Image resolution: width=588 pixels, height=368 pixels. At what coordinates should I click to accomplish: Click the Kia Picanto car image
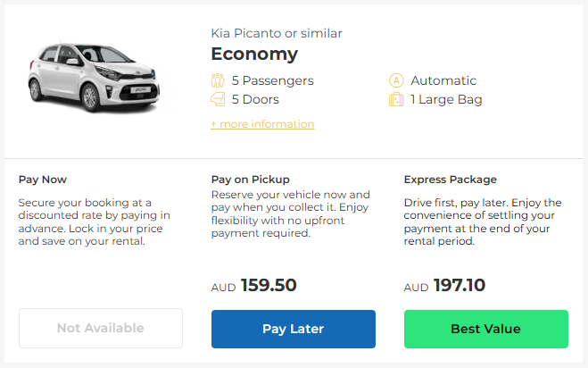94,77
